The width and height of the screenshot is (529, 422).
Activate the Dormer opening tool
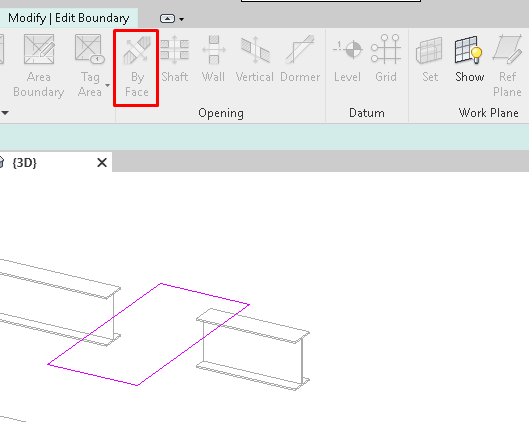pos(300,59)
